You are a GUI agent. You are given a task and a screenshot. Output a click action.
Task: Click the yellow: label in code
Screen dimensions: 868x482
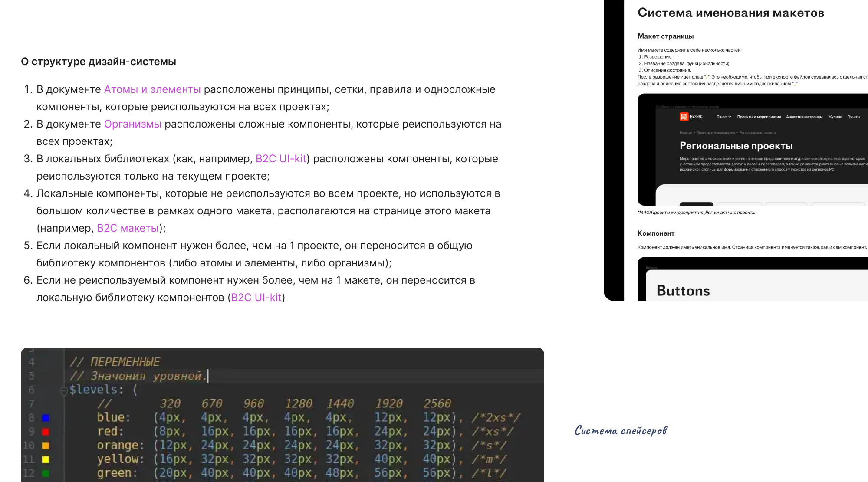121,459
